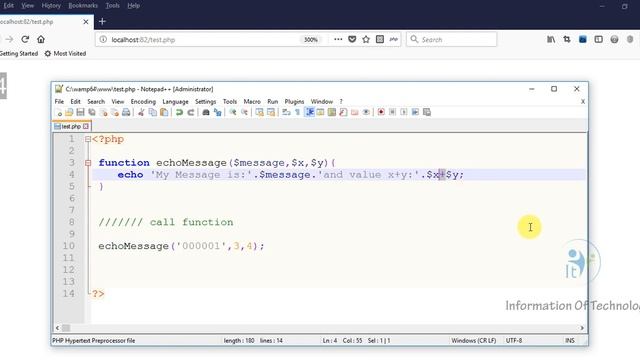The width and height of the screenshot is (640, 360).
Task: Open a new Firefox tab
Action: click(102, 21)
